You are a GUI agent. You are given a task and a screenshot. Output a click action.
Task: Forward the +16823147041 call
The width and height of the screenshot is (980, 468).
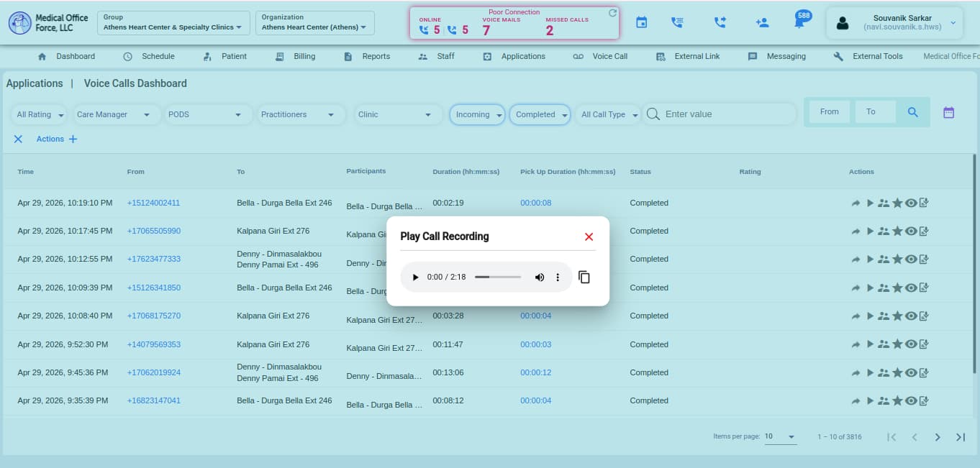(856, 401)
